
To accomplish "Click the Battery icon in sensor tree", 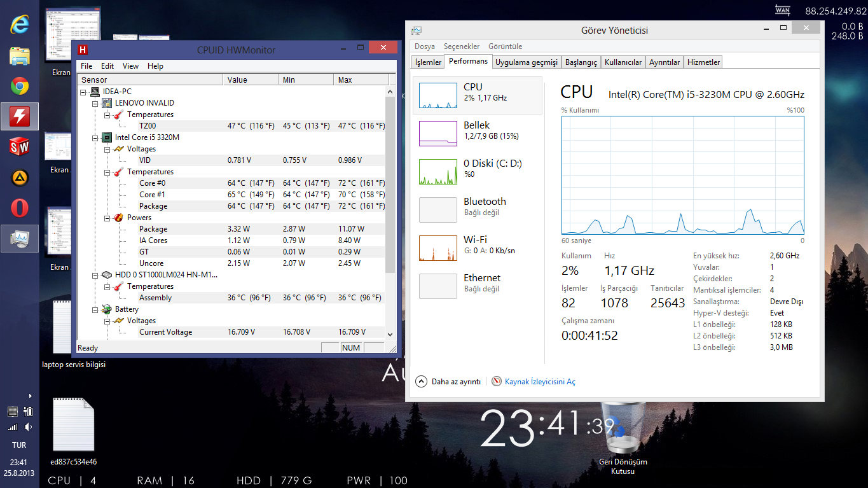I will pos(107,309).
